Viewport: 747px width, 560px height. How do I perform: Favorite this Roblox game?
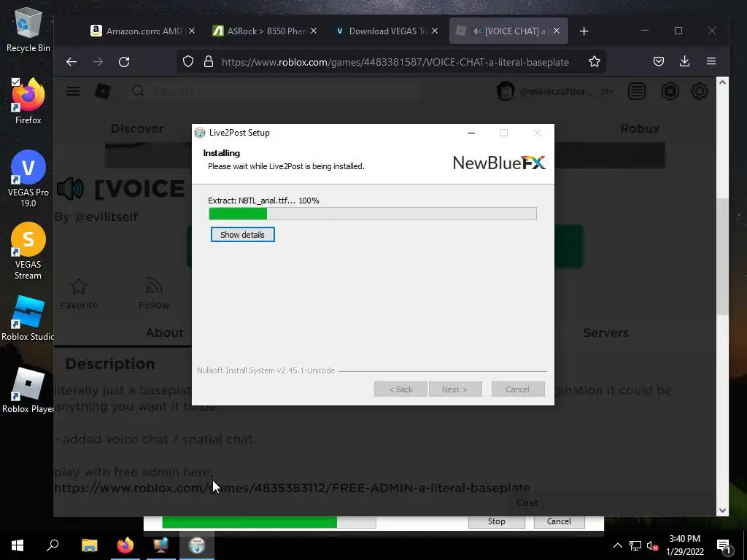click(79, 295)
